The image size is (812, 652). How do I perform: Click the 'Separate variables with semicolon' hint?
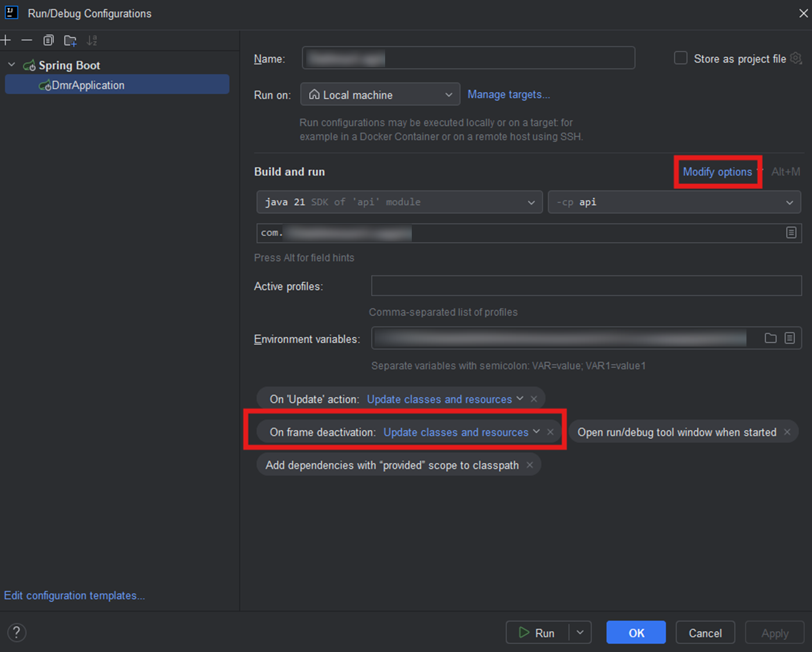coord(509,366)
